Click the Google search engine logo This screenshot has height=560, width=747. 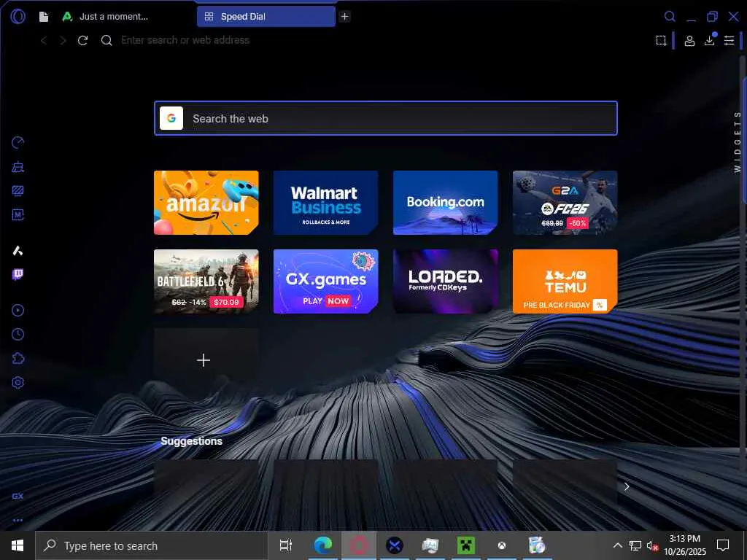[x=171, y=118]
